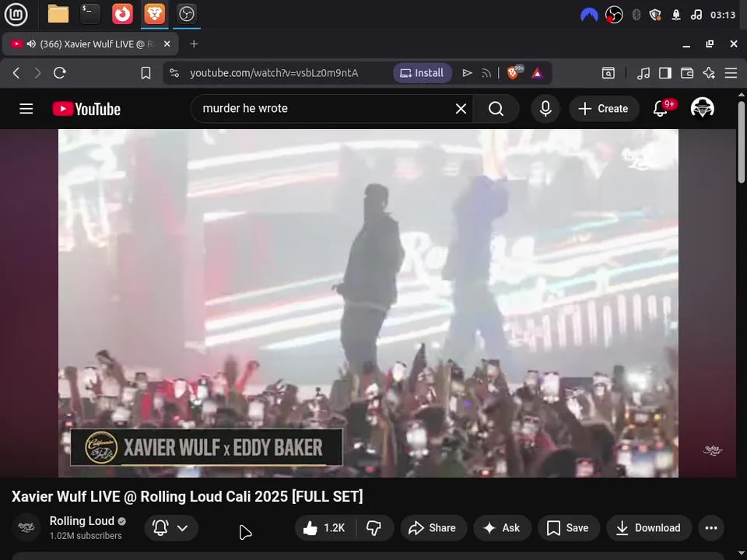Mute the tab using the speaker icon
747x560 pixels.
(x=31, y=44)
